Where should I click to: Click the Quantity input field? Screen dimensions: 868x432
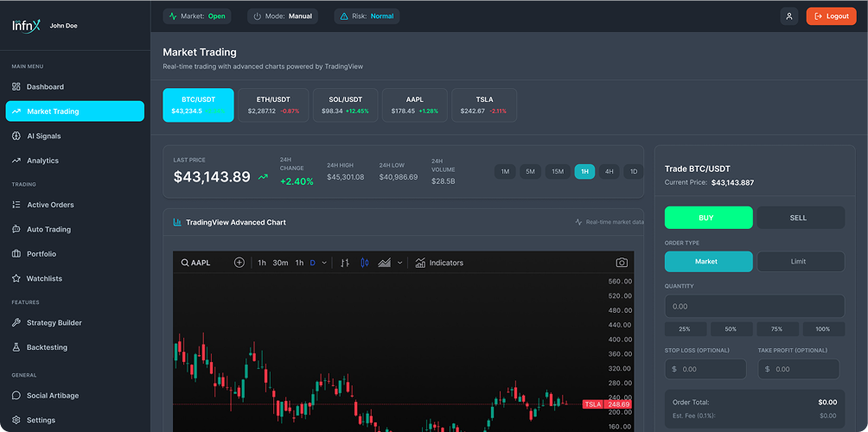(755, 306)
